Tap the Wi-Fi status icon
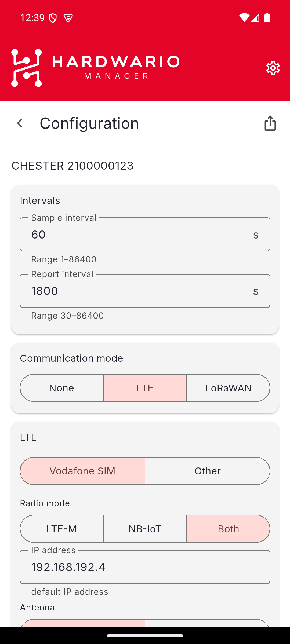 (244, 18)
